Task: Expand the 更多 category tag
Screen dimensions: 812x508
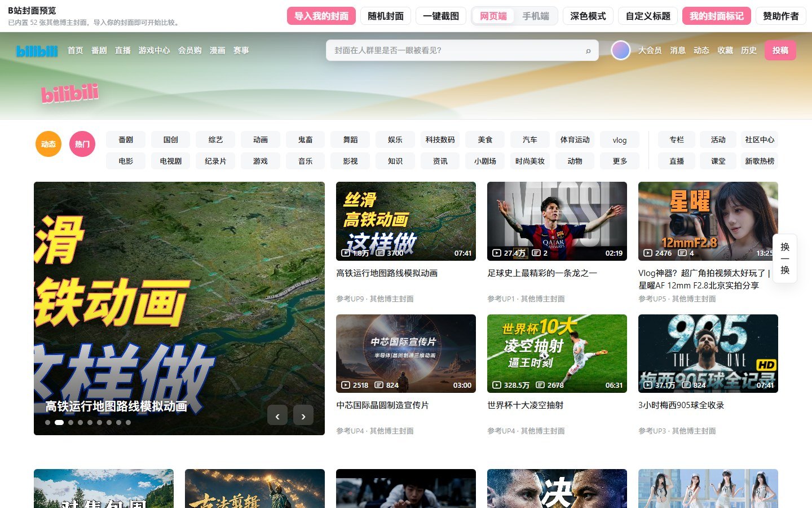Action: [x=620, y=161]
